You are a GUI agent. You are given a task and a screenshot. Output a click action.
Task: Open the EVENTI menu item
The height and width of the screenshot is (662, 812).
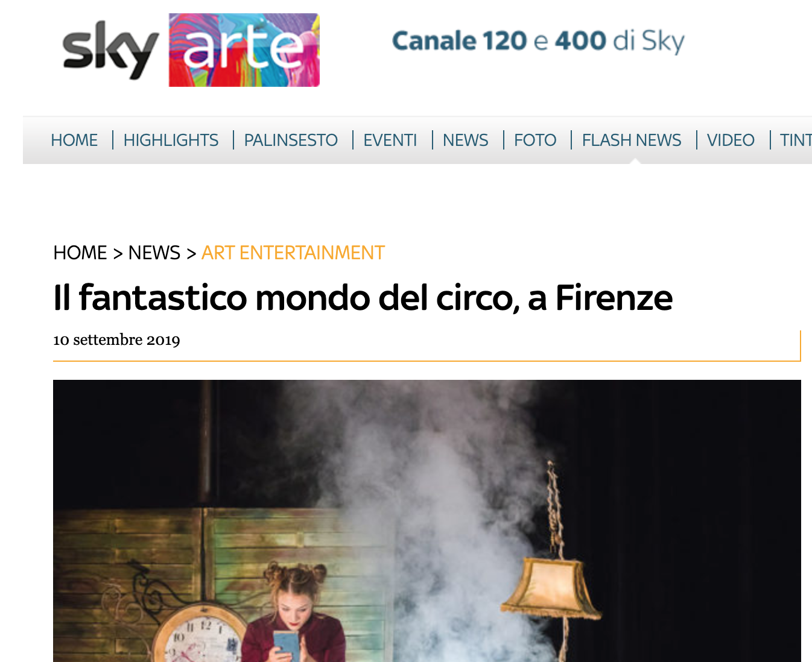tap(390, 140)
